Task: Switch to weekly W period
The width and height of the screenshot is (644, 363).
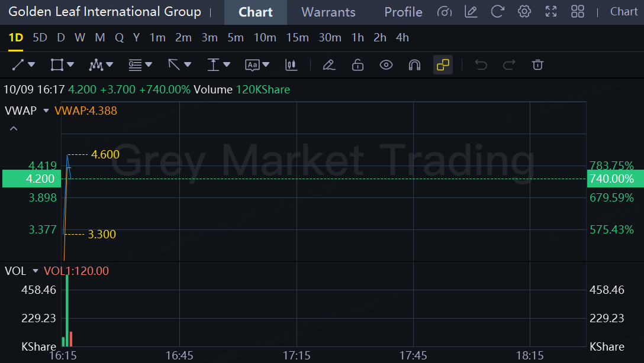Action: [x=80, y=38]
